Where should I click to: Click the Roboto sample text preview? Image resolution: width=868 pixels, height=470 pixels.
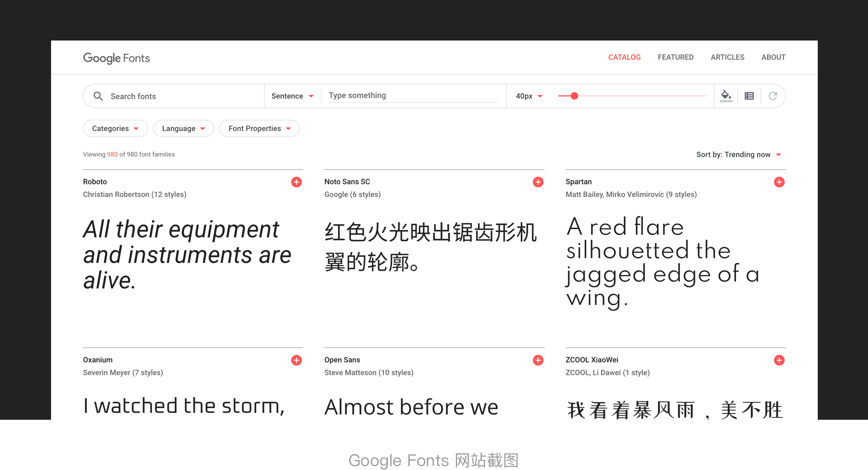[x=187, y=254]
